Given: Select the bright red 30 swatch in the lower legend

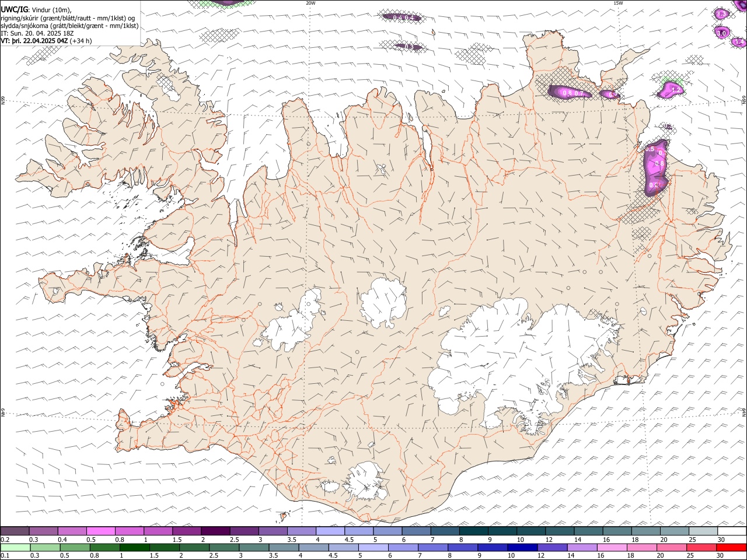Looking at the screenshot, I should 731,547.
